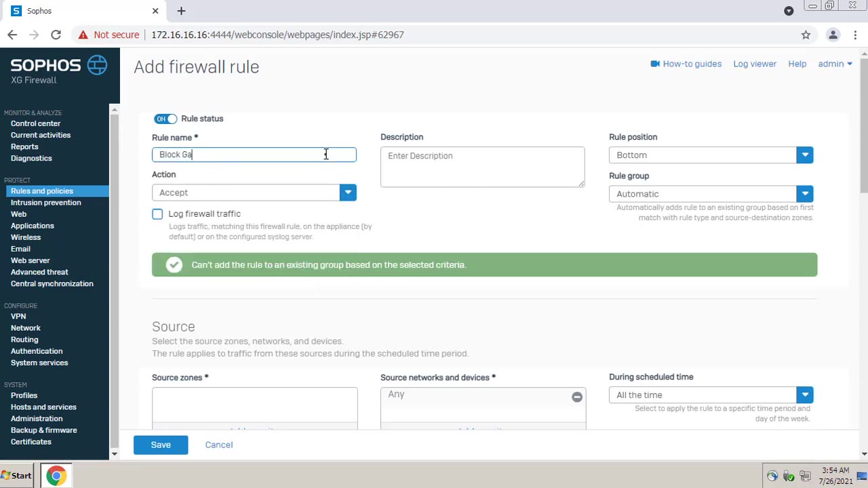Open Email in sidebar
The width and height of the screenshot is (868, 488).
20,249
